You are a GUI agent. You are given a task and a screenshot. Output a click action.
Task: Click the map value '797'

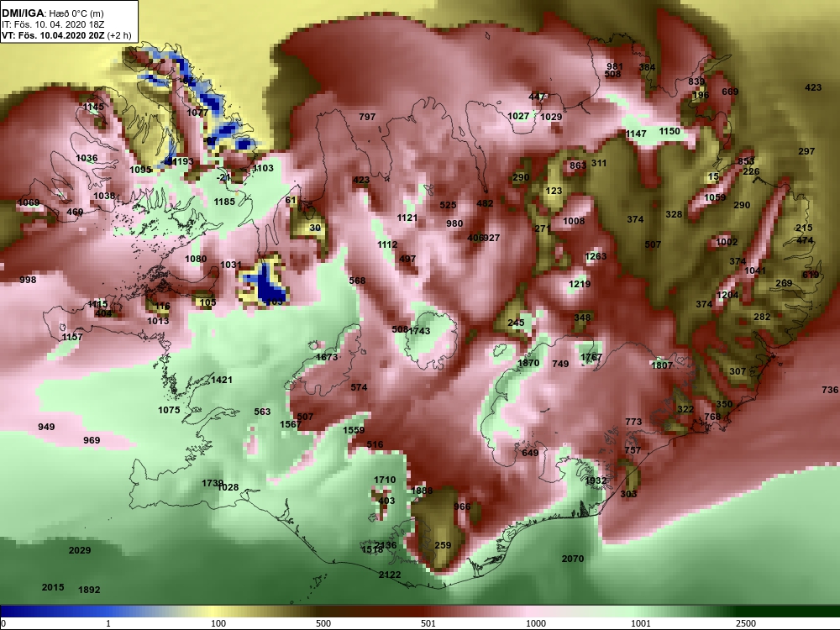[367, 117]
